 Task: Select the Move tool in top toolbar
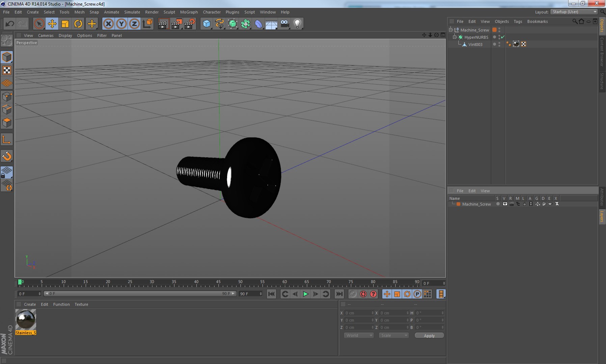[52, 24]
